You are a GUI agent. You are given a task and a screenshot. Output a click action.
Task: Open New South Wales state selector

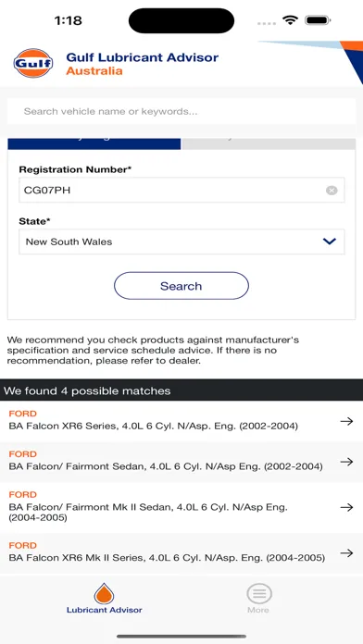pyautogui.click(x=181, y=241)
